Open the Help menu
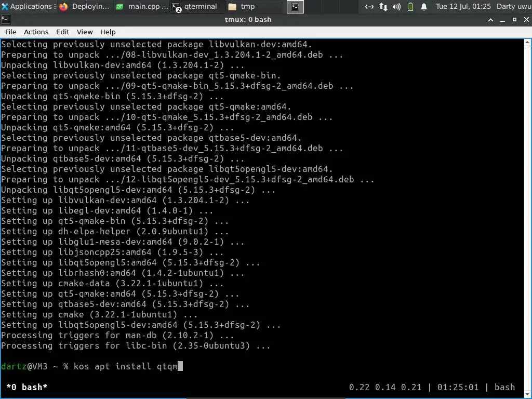 point(108,32)
